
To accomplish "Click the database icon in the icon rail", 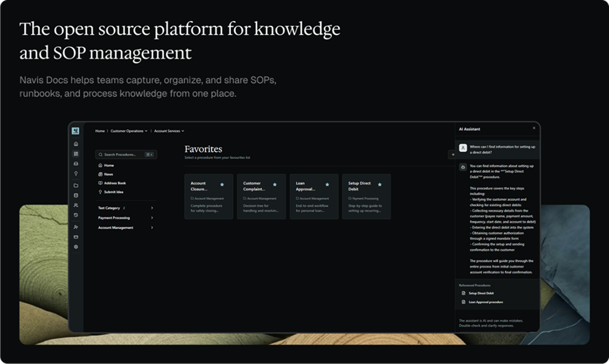I will click(x=76, y=195).
